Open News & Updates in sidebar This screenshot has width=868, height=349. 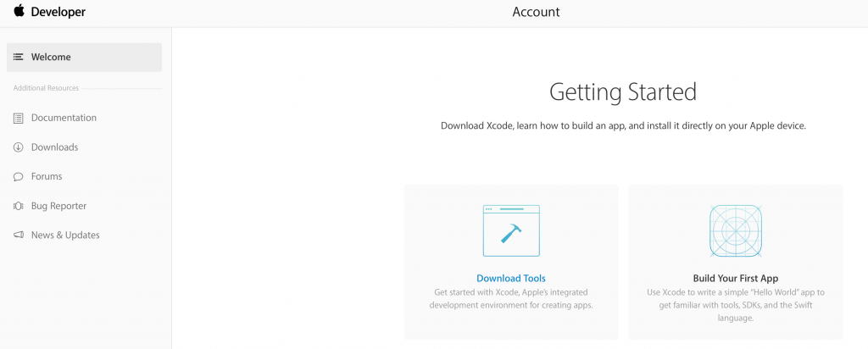(x=65, y=235)
